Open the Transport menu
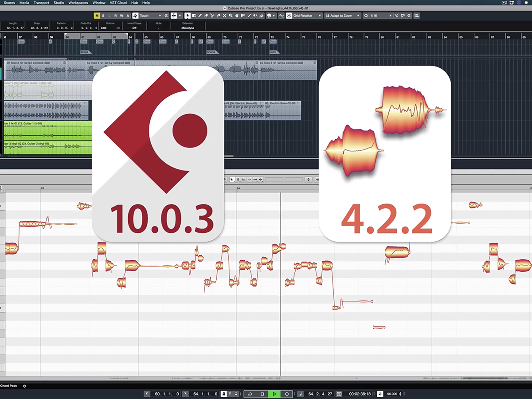Viewport: 532px width, 399px height. (42, 3)
